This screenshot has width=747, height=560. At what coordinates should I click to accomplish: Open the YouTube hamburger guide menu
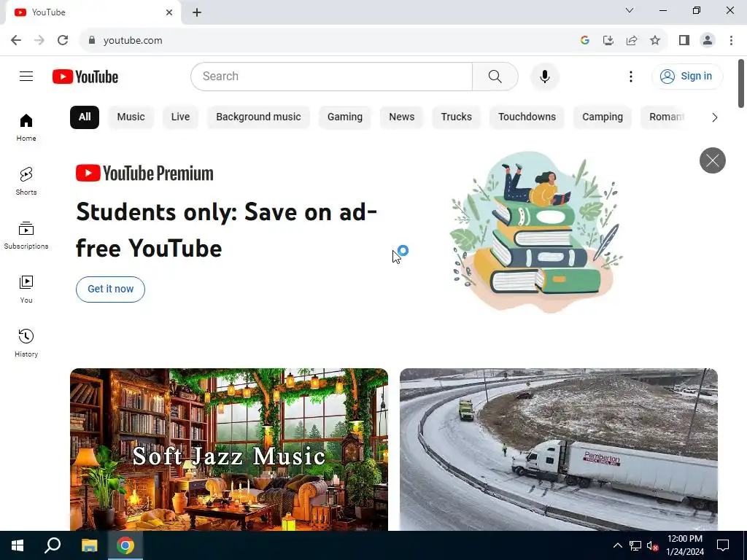(x=26, y=76)
